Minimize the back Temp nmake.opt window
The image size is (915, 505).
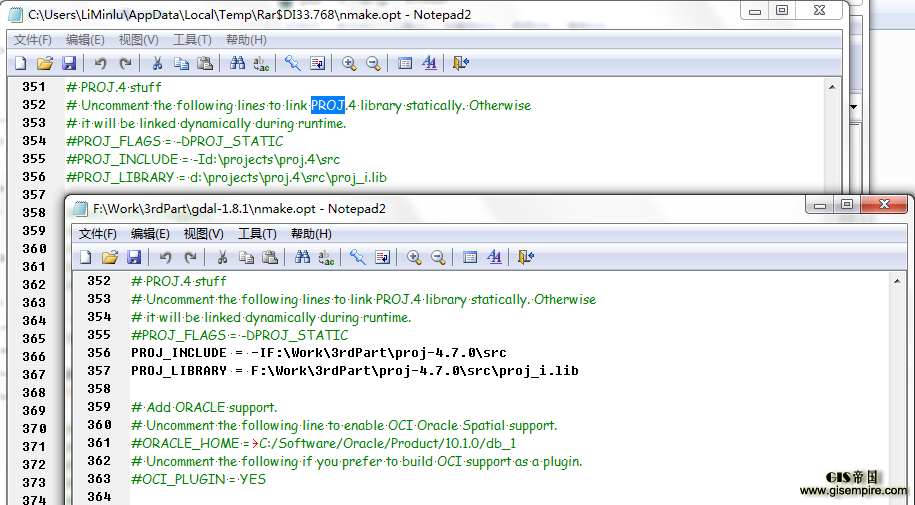point(755,11)
